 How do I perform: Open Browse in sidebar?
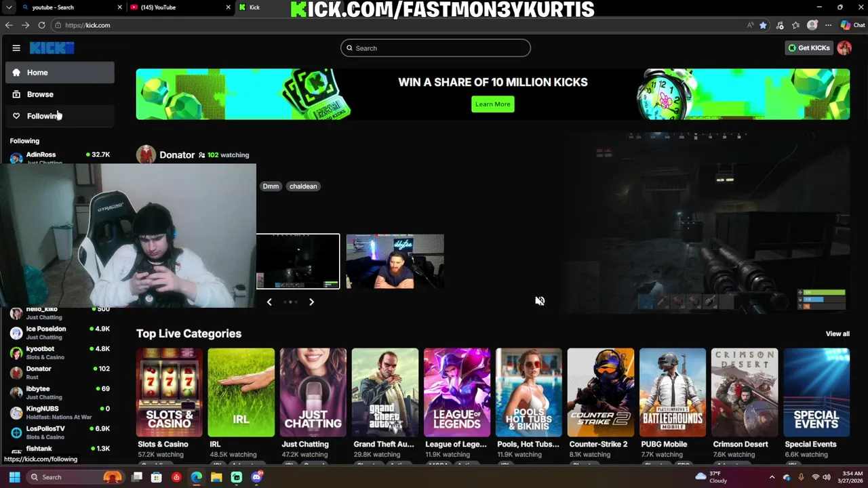point(60,94)
